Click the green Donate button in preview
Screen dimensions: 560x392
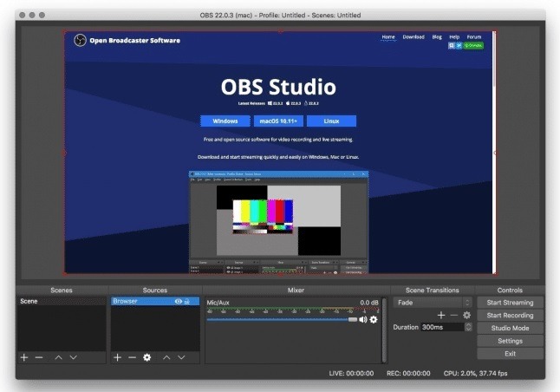coord(473,45)
